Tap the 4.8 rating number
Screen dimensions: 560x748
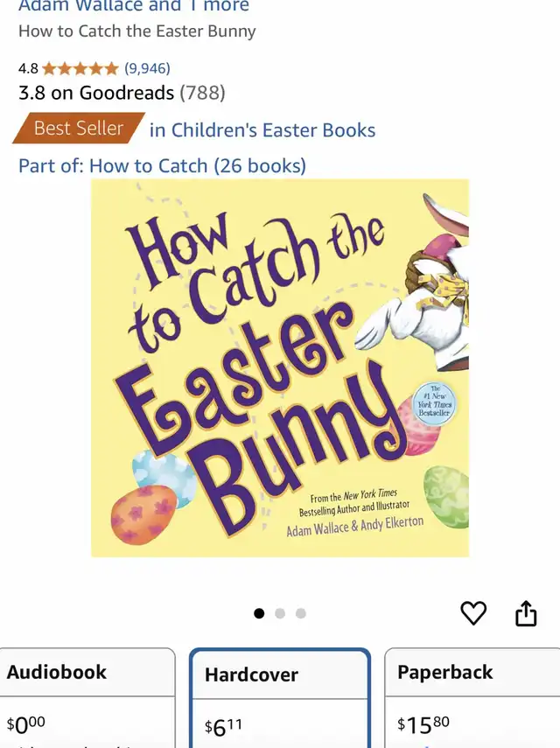click(28, 69)
